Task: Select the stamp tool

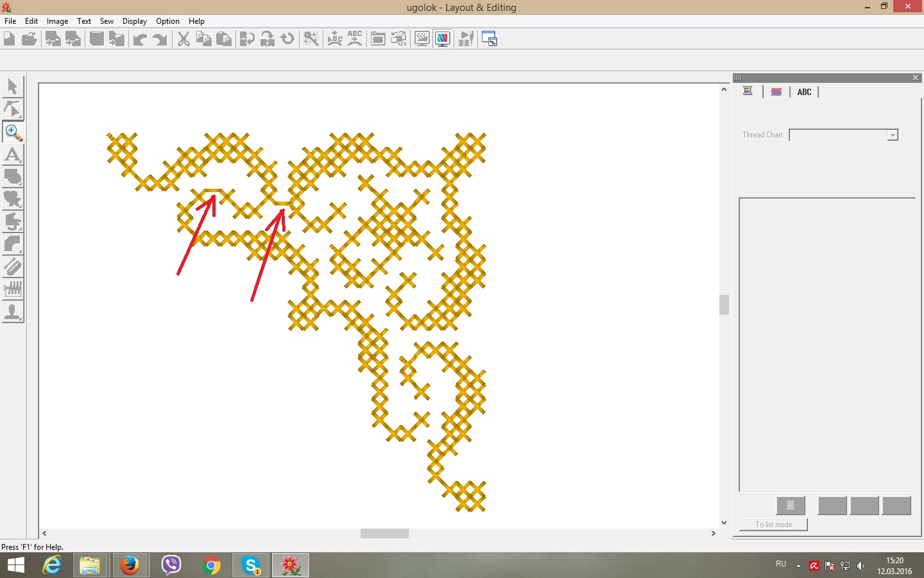Action: coord(13,311)
